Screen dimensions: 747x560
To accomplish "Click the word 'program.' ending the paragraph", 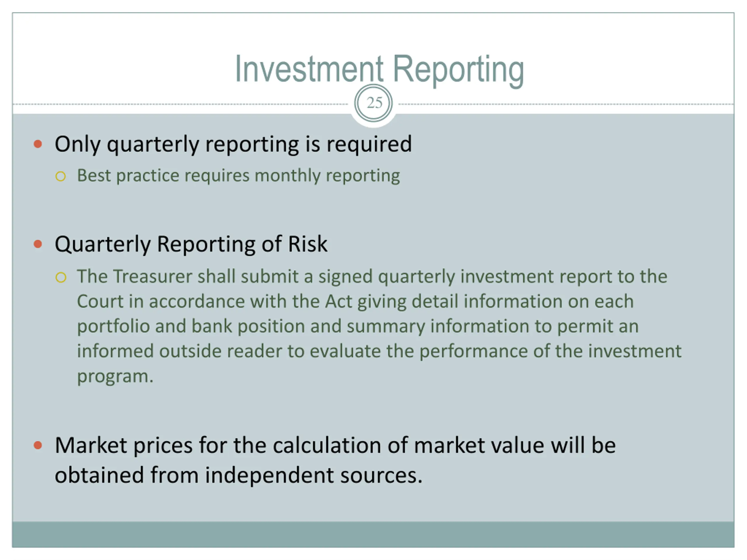I will coord(115,376).
